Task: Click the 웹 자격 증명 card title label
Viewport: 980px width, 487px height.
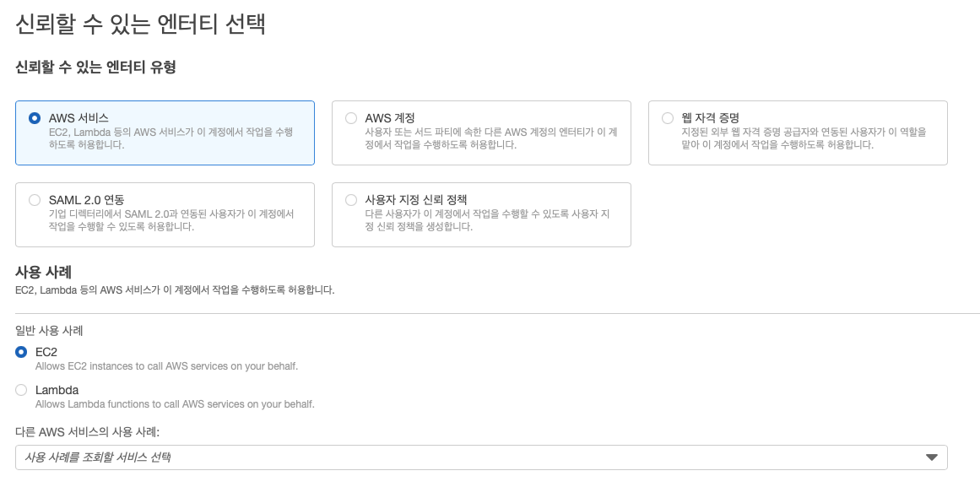Action: coord(711,118)
